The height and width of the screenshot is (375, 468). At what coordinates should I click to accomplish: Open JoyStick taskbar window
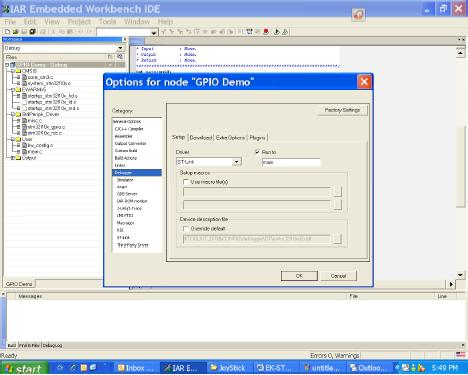(228, 368)
